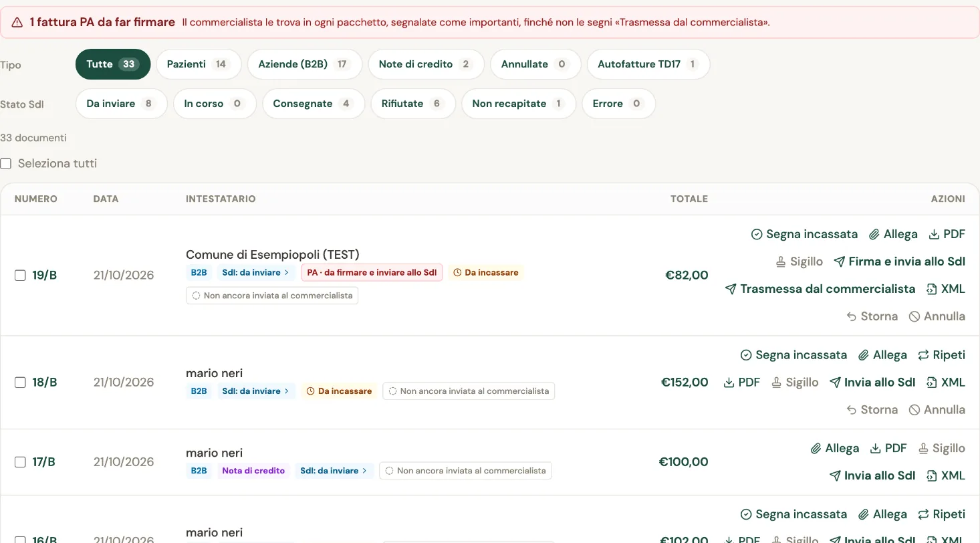Viewport: 980px width, 543px height.
Task: Download PDF for invoice 19/B
Action: pyautogui.click(x=947, y=234)
